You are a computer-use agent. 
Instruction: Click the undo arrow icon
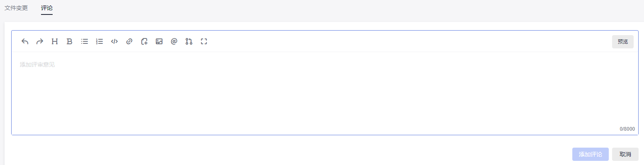tap(25, 41)
